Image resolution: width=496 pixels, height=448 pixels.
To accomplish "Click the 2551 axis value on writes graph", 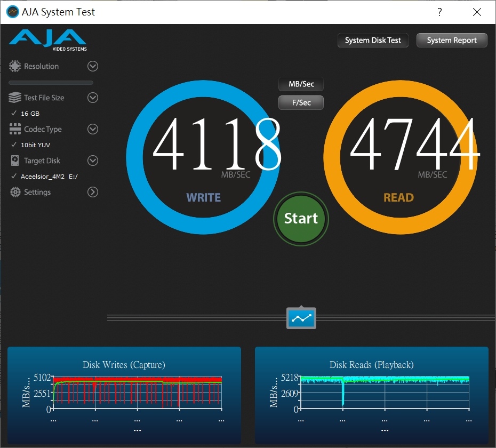I will pyautogui.click(x=42, y=394).
